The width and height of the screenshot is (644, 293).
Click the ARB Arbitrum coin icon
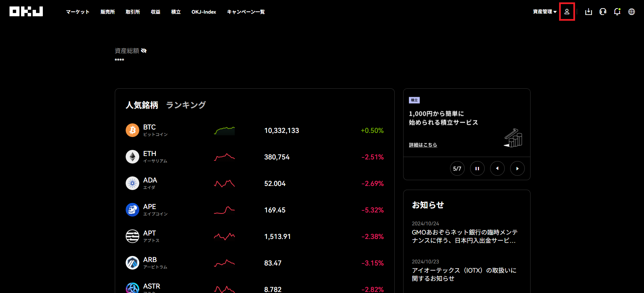pos(132,263)
